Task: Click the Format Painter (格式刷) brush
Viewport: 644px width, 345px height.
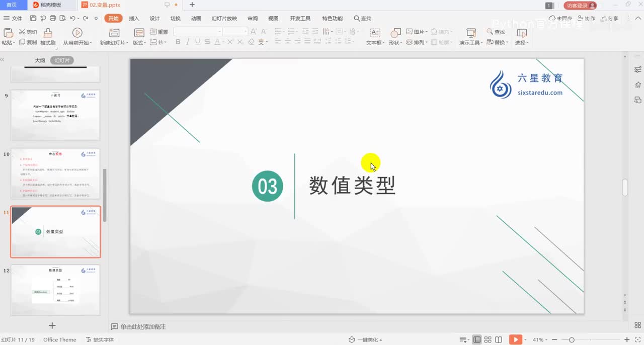Action: click(48, 33)
